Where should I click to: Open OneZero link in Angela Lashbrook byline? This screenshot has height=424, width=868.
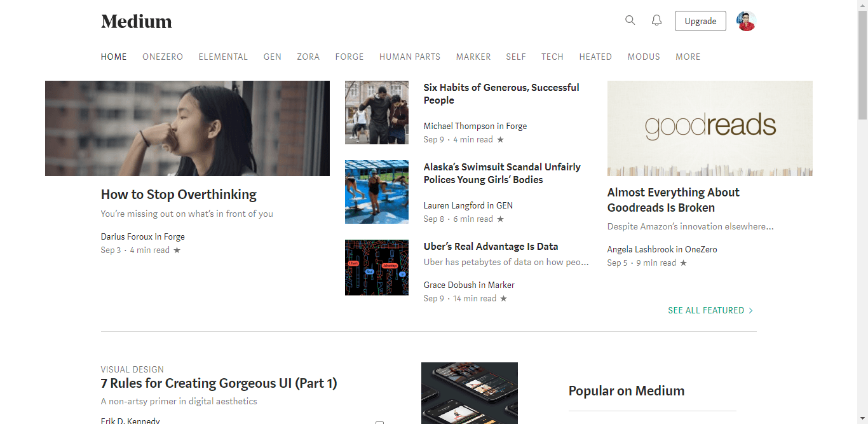pos(701,250)
